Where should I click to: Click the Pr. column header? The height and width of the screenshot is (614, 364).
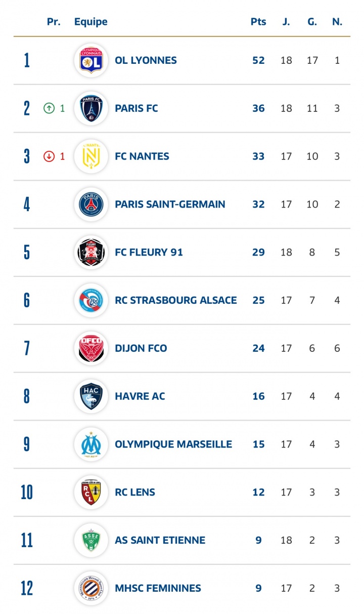pyautogui.click(x=54, y=22)
